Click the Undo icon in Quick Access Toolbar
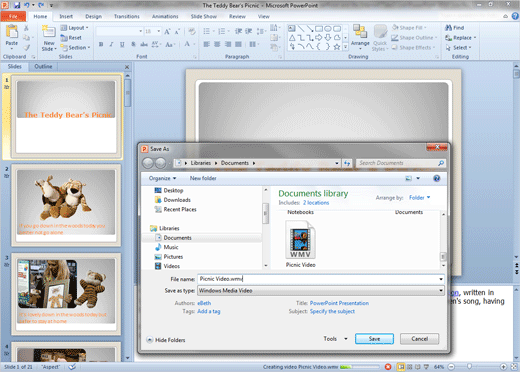The image size is (520, 372). point(27,5)
